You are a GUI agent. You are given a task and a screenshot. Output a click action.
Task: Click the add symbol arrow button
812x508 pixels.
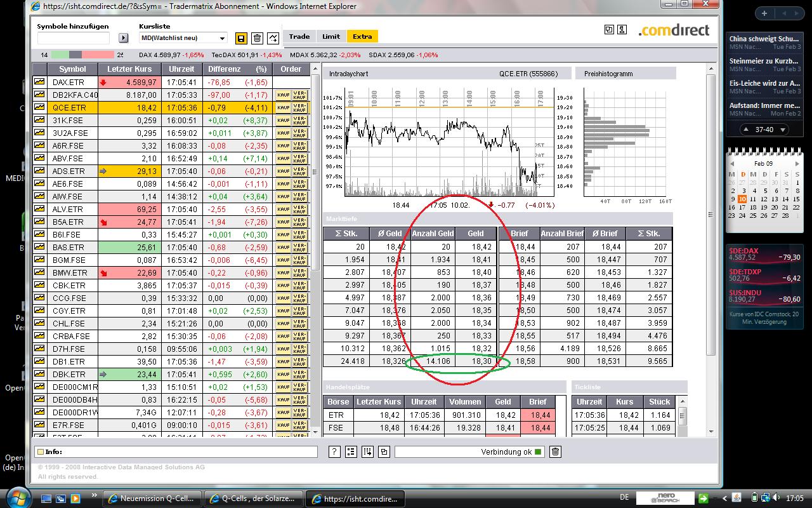pyautogui.click(x=123, y=38)
